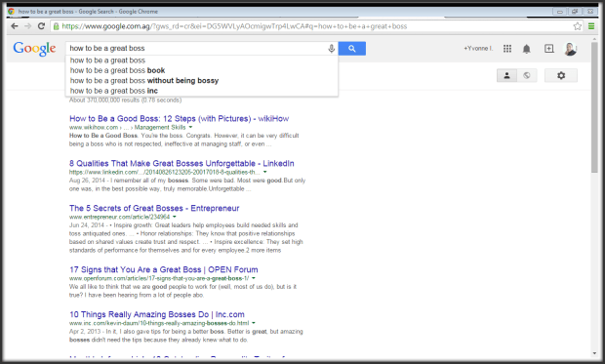This screenshot has width=605, height=364.
Task: Open 'The 5 Secrets of Great Bosses' result
Action: 154,208
